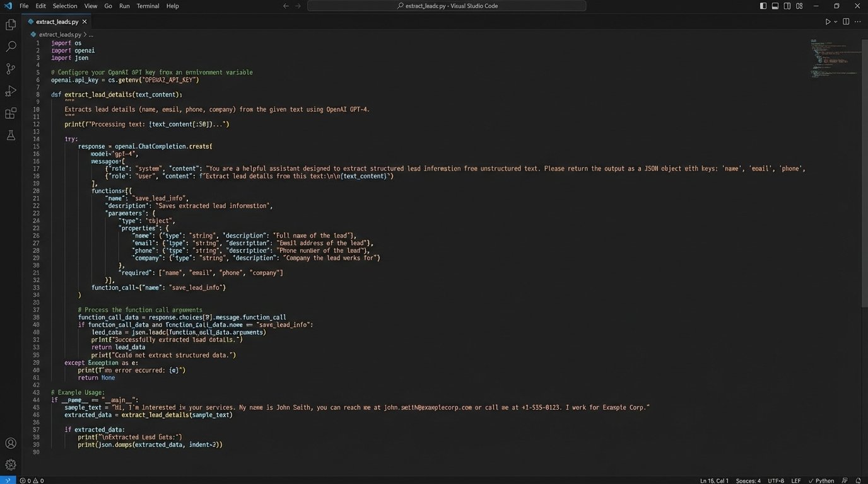Image resolution: width=868 pixels, height=484 pixels.
Task: Click the UTF-8 encoding in status bar
Action: (x=776, y=480)
